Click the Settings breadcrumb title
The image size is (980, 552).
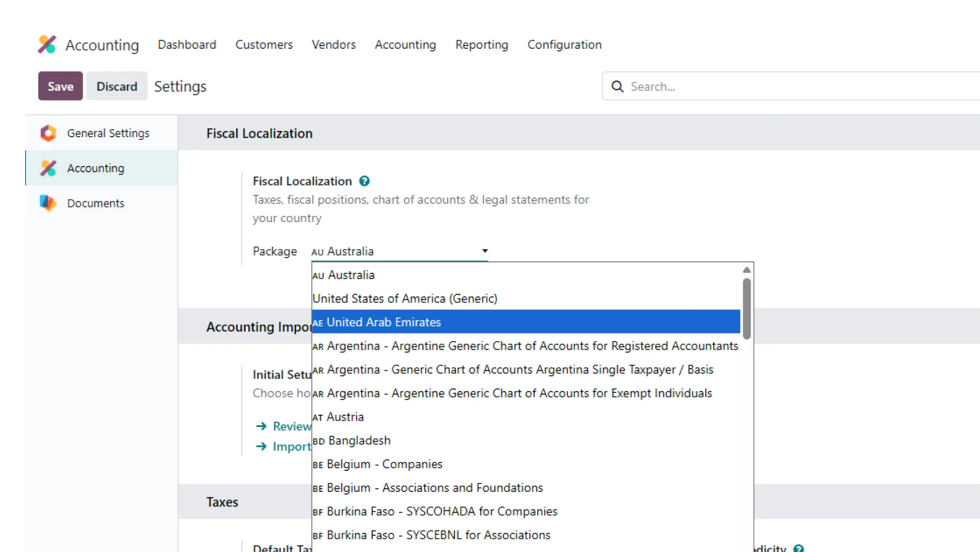(180, 86)
